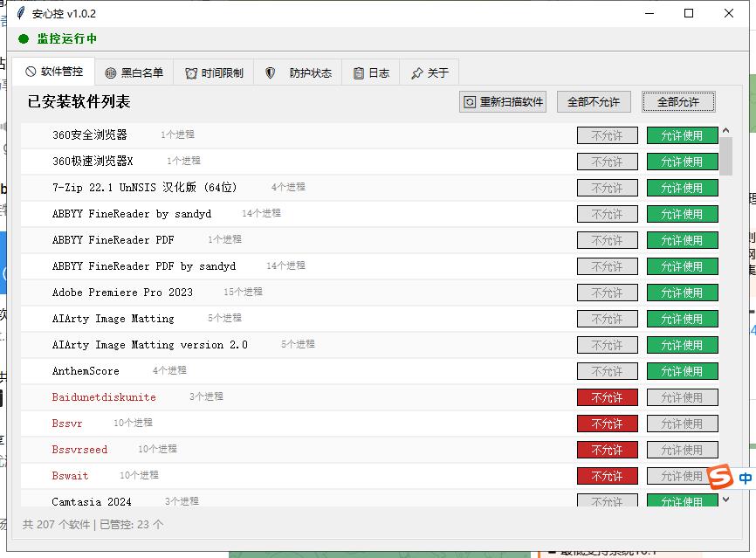The height and width of the screenshot is (558, 756).
Task: Select the Camtasia 2024 entry
Action: (x=92, y=501)
